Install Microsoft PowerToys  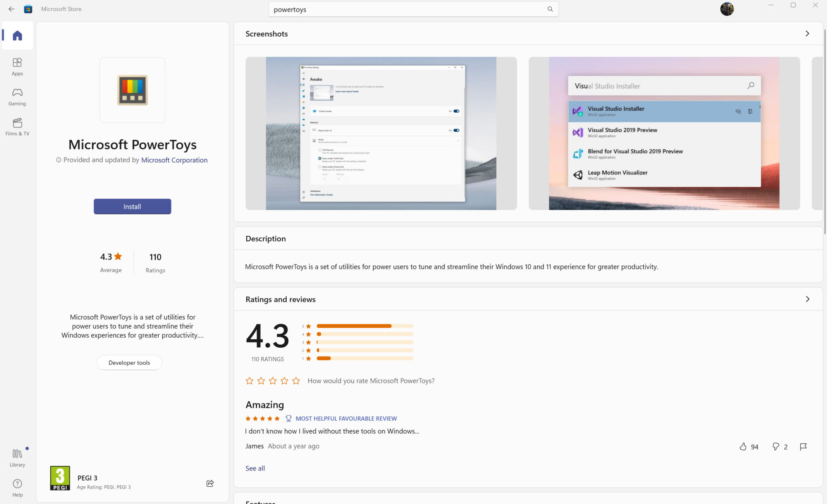pos(132,206)
